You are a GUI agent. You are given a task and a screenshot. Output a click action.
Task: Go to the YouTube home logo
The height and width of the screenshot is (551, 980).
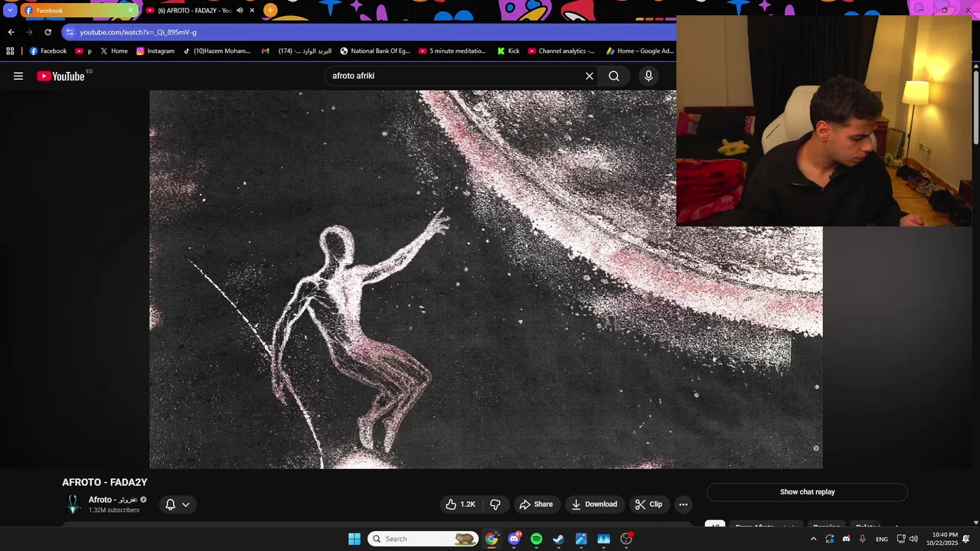61,76
